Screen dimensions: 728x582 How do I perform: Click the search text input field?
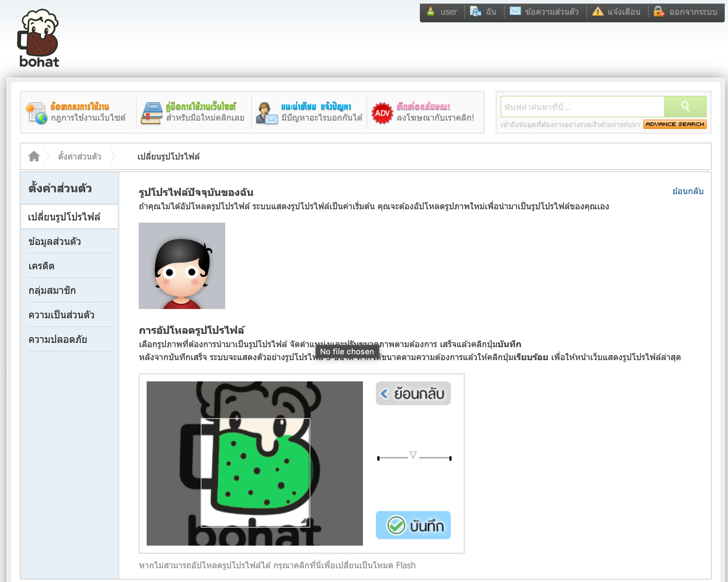pyautogui.click(x=582, y=107)
